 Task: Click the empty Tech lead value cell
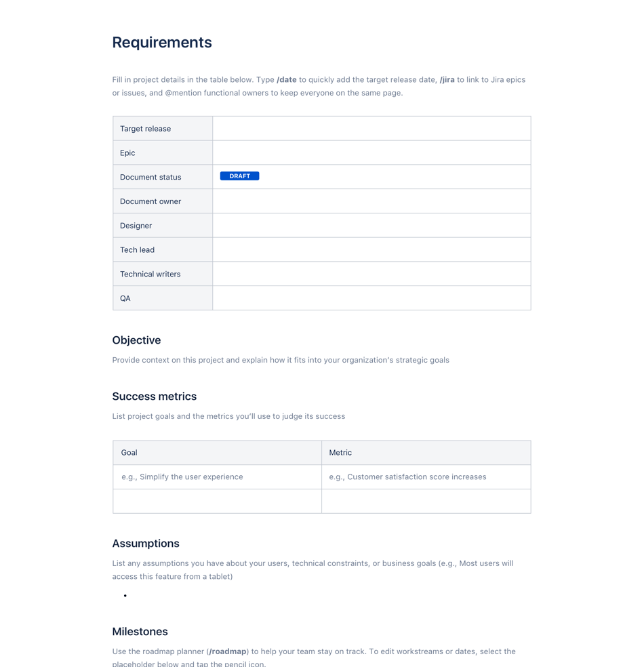click(371, 250)
